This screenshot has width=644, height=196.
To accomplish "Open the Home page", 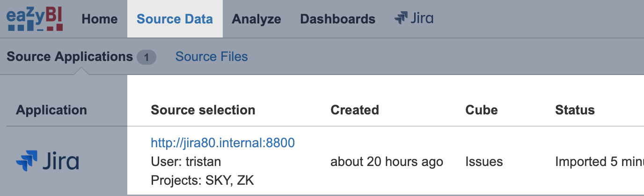I will click(x=100, y=19).
